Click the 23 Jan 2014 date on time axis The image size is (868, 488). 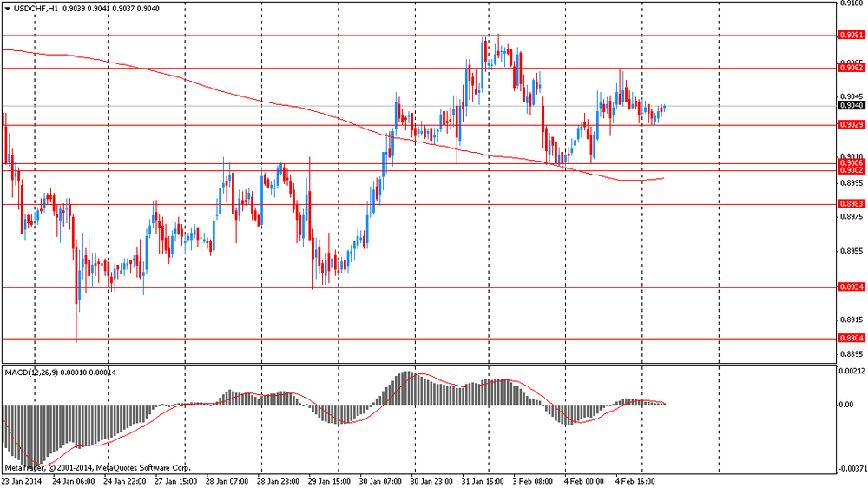pyautogui.click(x=21, y=479)
